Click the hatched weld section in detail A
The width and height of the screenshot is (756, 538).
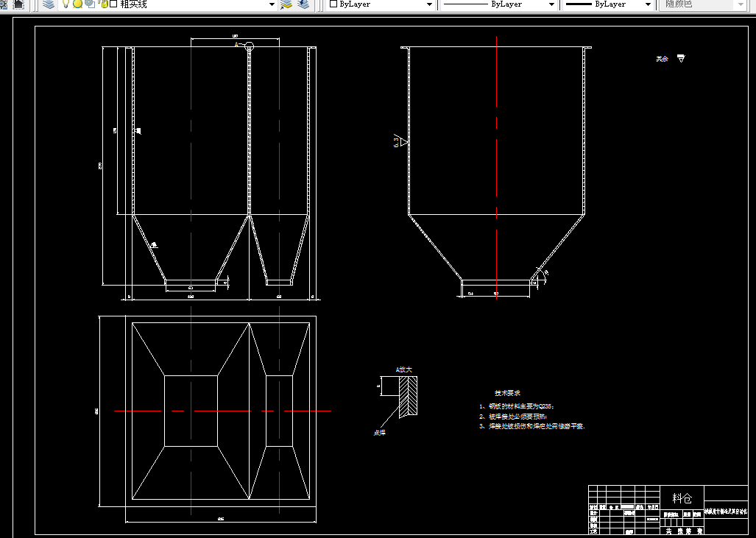pos(408,397)
